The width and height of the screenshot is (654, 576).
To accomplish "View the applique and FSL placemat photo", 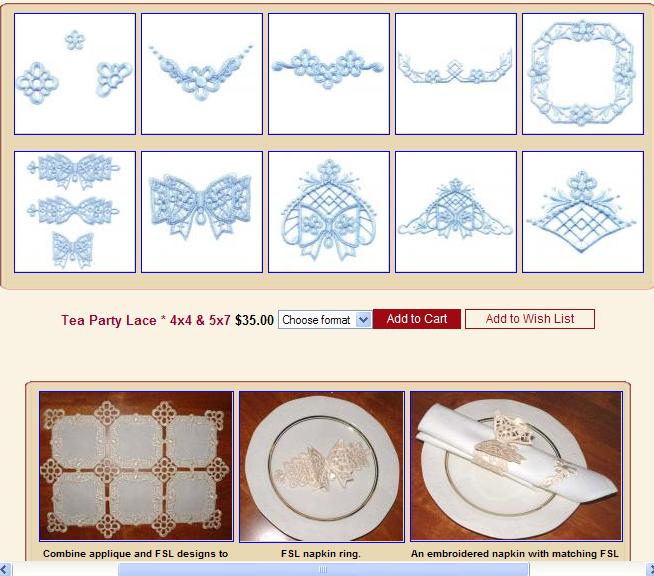I will tap(136, 466).
